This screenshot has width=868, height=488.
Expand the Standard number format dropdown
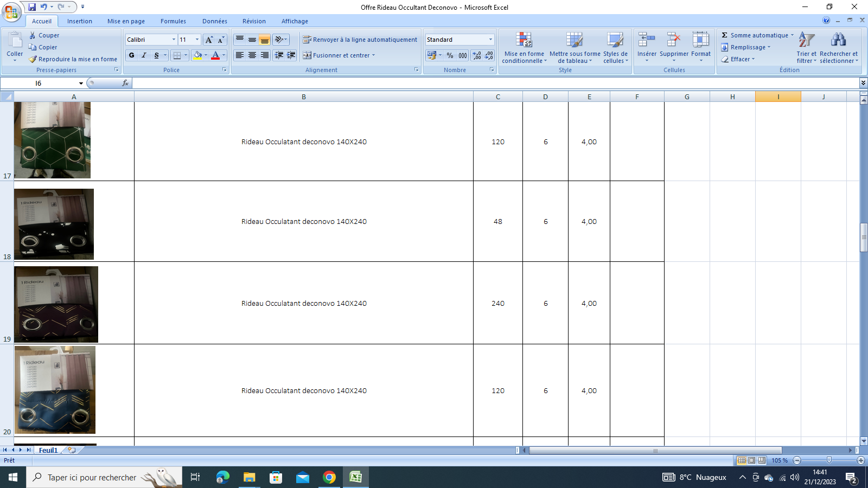(490, 40)
